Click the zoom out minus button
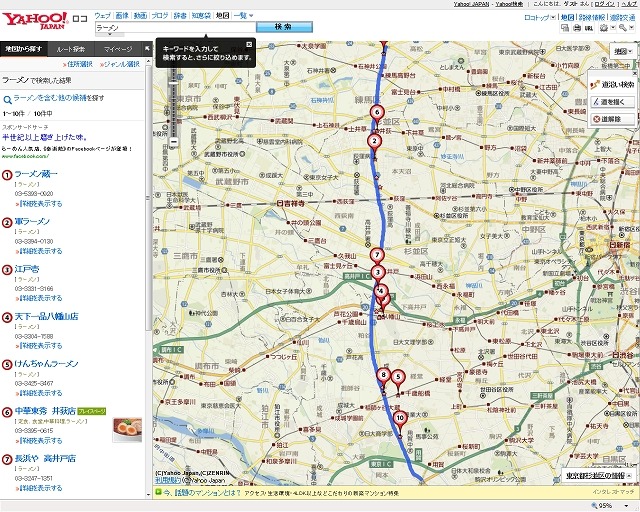 [174, 142]
